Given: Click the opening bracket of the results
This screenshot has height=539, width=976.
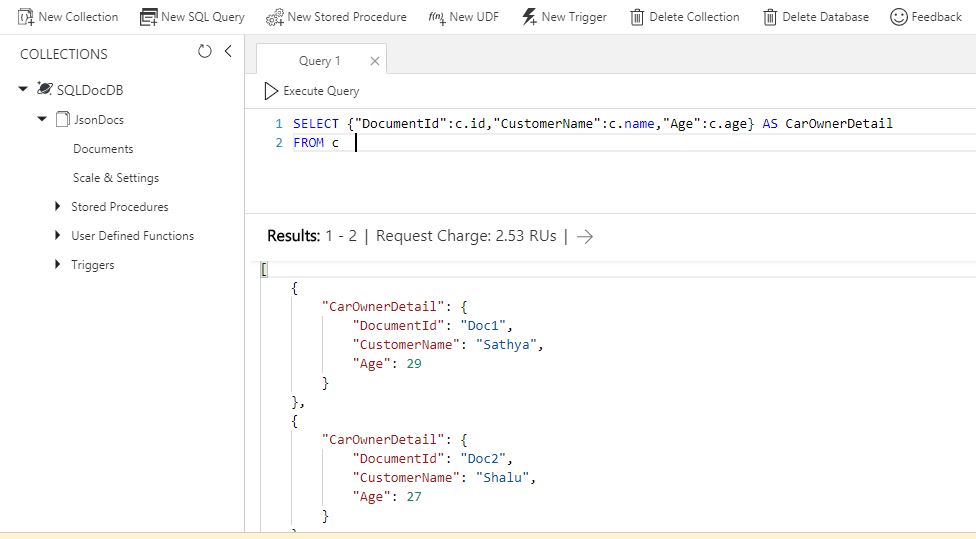Looking at the screenshot, I should [x=264, y=270].
